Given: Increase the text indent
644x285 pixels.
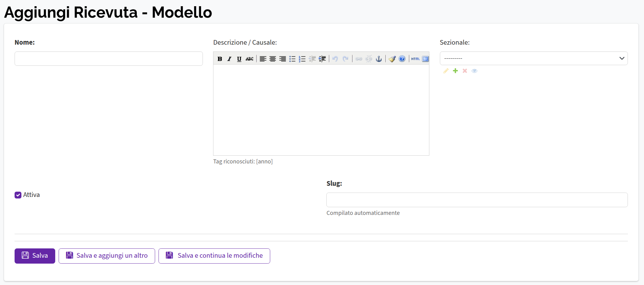Looking at the screenshot, I should tap(322, 59).
